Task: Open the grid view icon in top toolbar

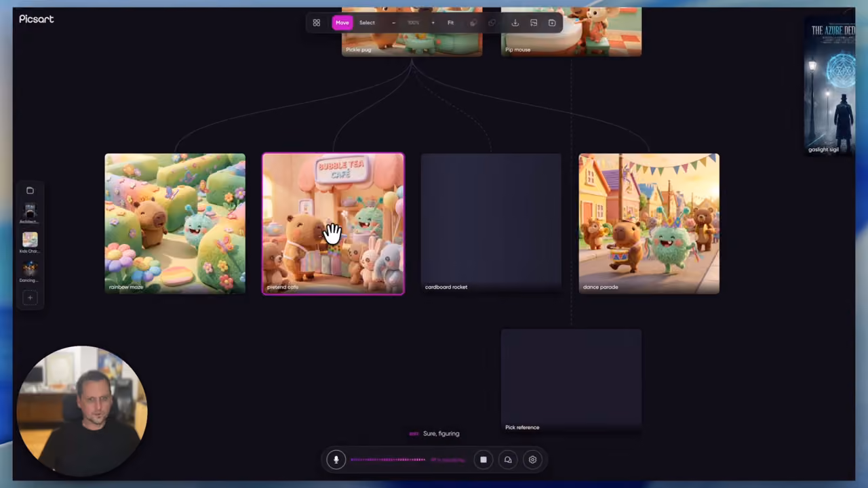Action: (316, 23)
